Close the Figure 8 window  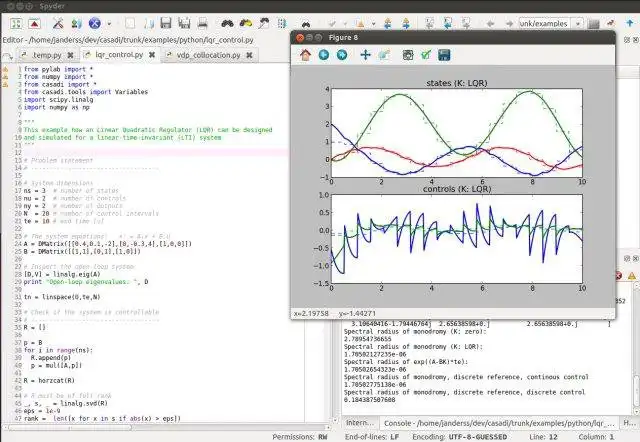(x=298, y=36)
